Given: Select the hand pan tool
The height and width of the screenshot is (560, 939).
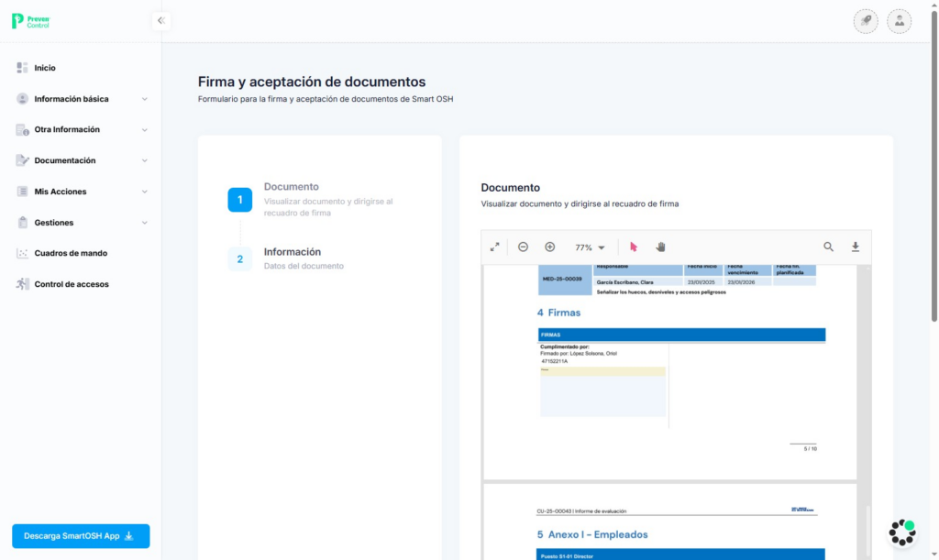Looking at the screenshot, I should (660, 247).
